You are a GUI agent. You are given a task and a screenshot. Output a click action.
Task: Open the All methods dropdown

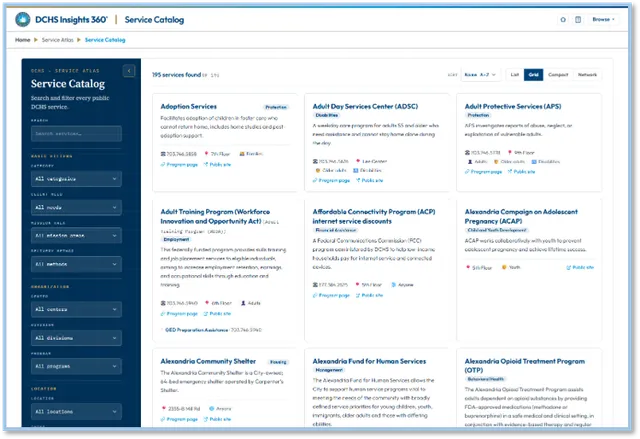coord(76,264)
